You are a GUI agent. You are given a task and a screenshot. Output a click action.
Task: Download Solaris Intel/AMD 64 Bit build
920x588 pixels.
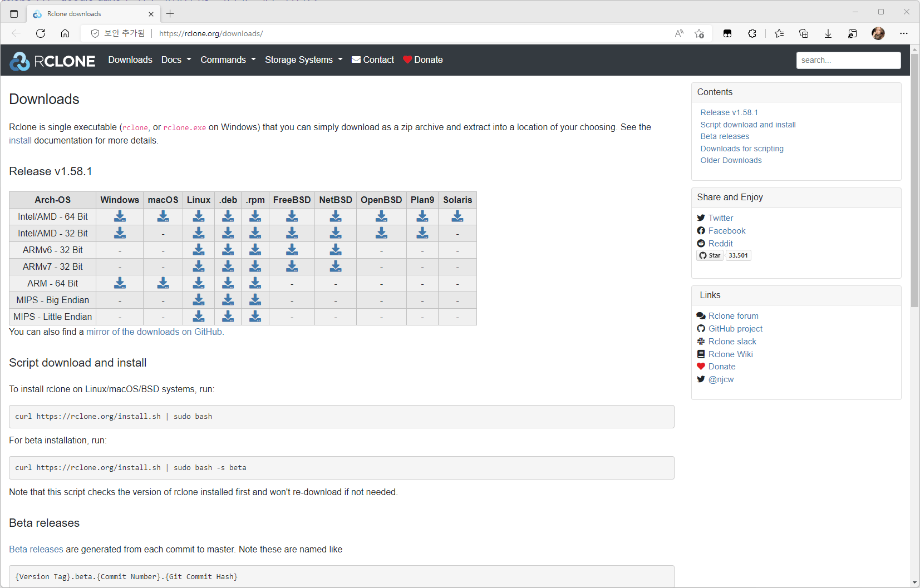click(457, 216)
